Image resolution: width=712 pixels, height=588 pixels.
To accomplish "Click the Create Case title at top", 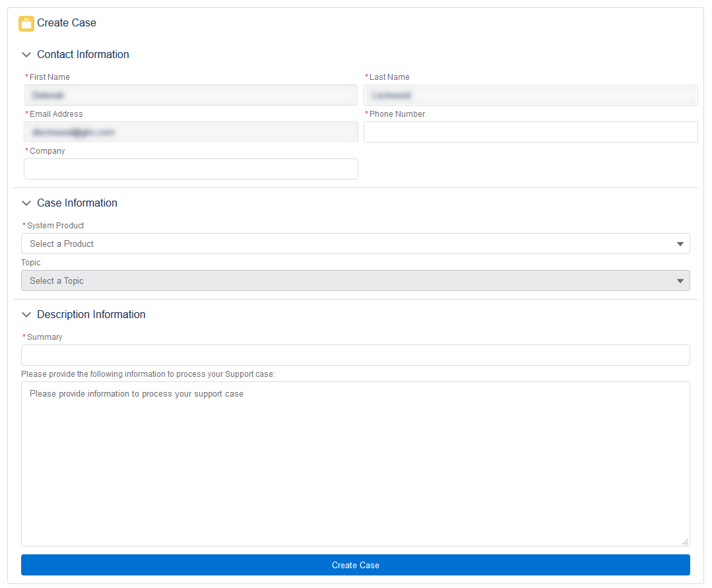I will click(x=67, y=23).
